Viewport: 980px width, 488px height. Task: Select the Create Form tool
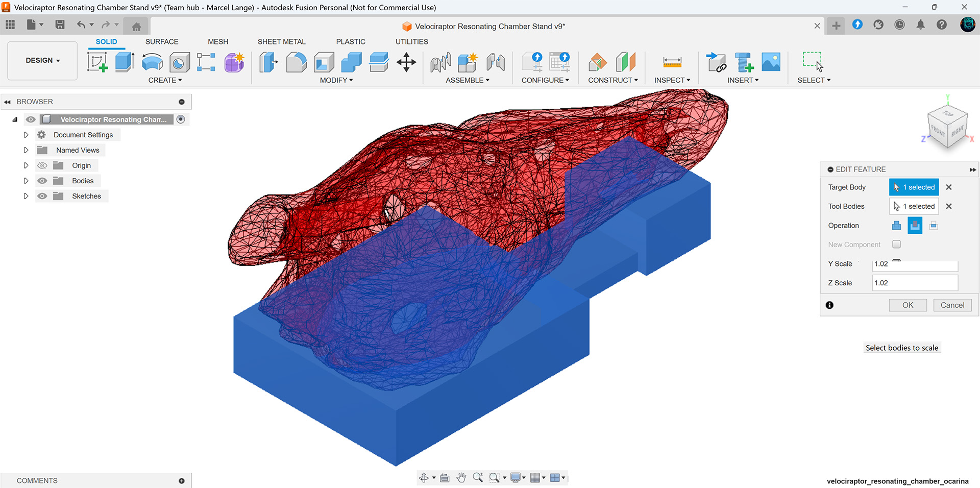[234, 62]
